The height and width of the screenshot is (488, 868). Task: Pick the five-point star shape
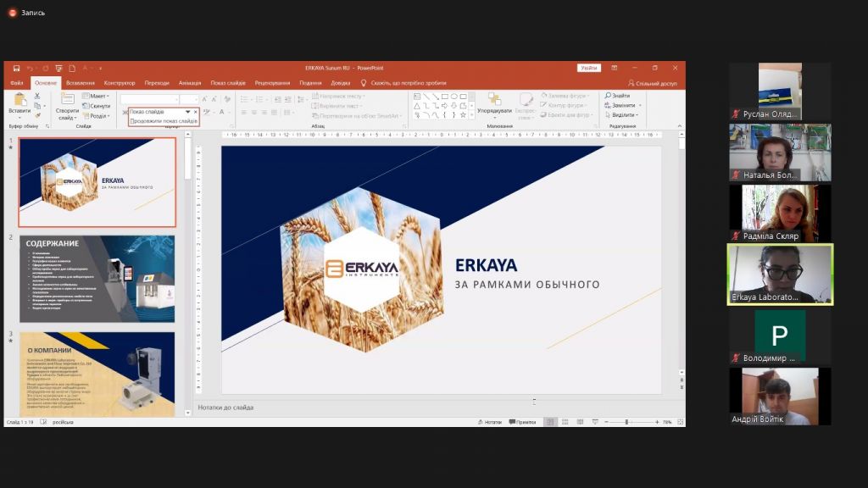pos(464,115)
